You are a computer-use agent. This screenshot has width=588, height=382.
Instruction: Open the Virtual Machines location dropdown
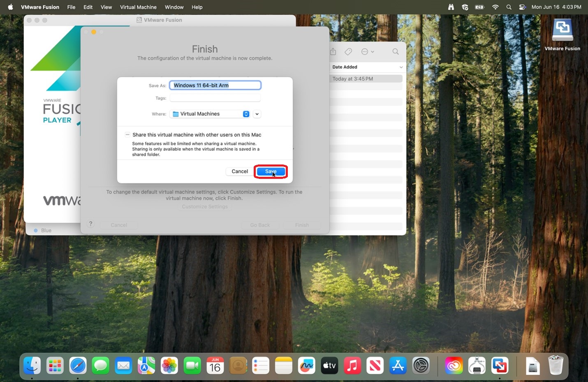(x=210, y=114)
